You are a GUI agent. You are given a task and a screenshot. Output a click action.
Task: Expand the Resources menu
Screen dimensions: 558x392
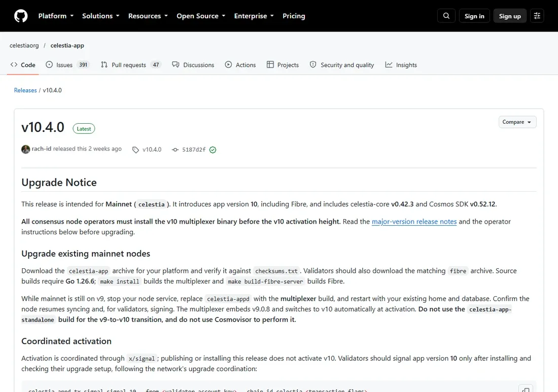click(148, 16)
